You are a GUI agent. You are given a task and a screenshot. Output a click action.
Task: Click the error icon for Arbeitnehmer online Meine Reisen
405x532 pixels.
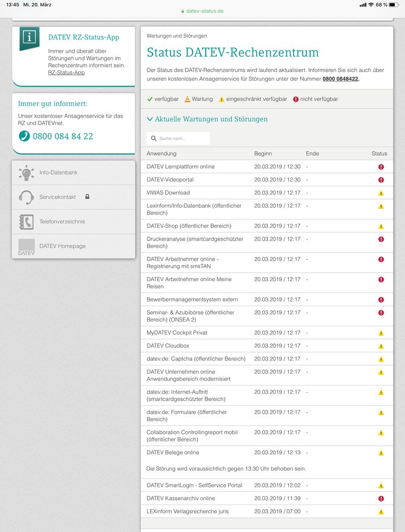click(381, 280)
